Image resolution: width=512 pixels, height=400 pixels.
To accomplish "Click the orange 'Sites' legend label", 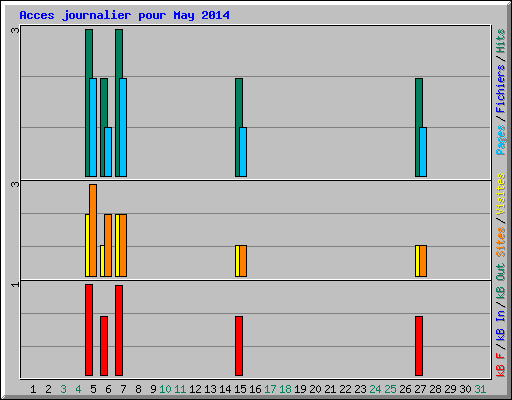I will 501,242.
